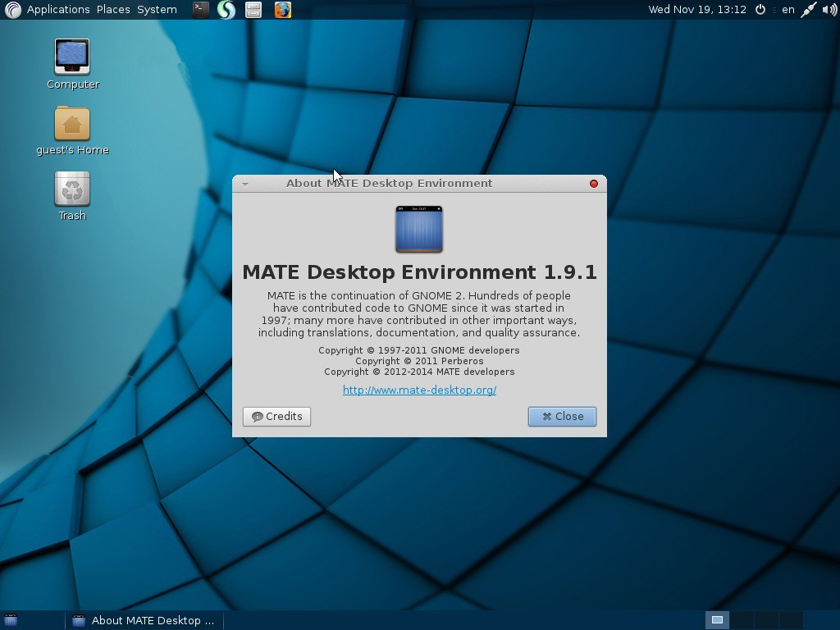Click 'Copyright © 2011 Perberos' text
Viewport: 840px width, 630px height.
[419, 361]
